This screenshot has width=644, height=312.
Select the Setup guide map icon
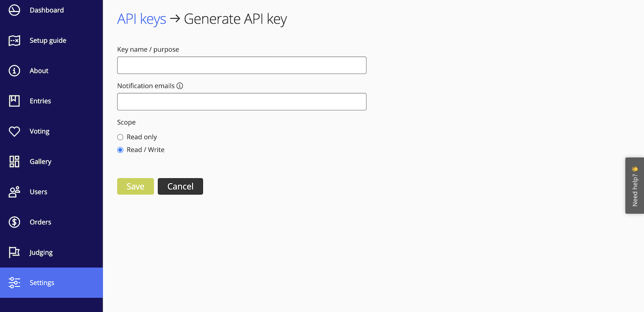point(14,40)
